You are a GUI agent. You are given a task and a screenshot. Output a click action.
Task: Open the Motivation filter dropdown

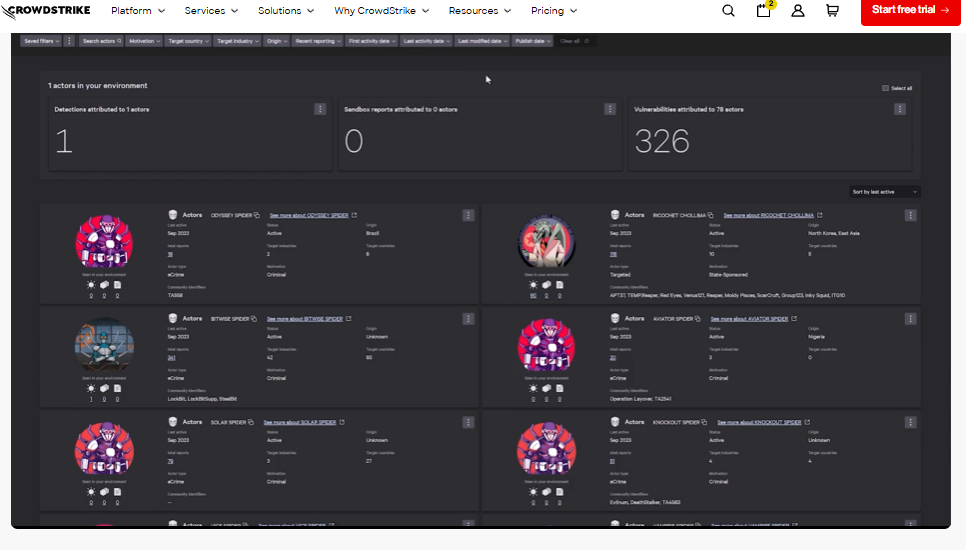144,41
